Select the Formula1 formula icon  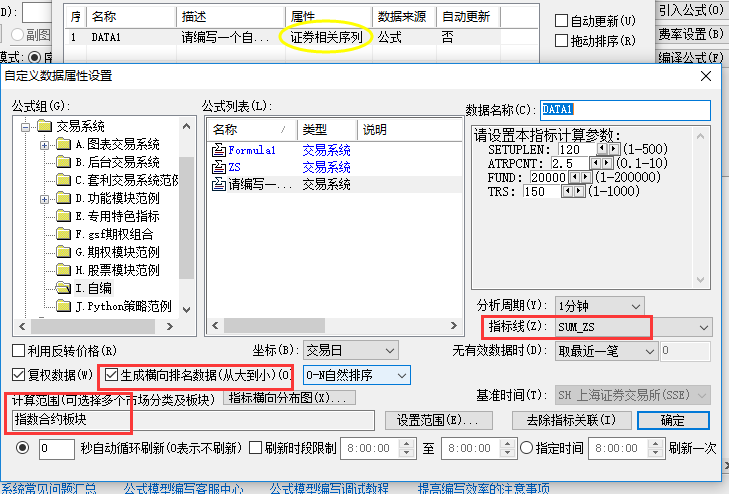219,150
